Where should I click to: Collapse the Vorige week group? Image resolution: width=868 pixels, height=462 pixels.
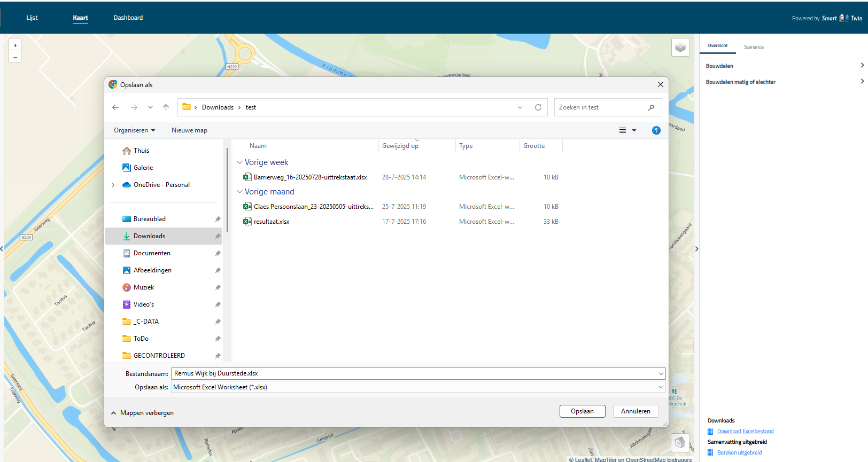239,162
